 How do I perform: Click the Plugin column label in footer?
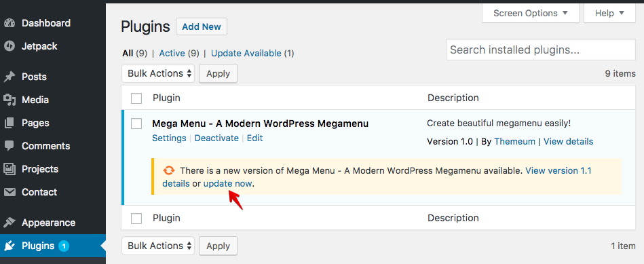(x=166, y=219)
